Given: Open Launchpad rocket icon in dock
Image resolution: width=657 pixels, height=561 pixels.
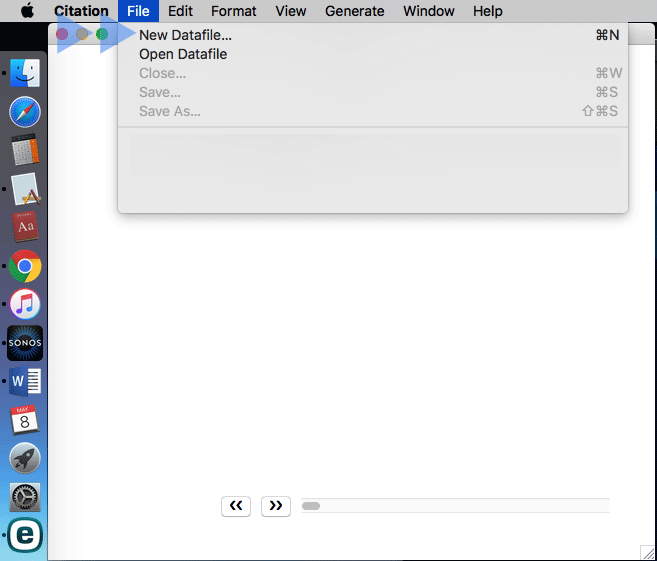Looking at the screenshot, I should click(25, 458).
